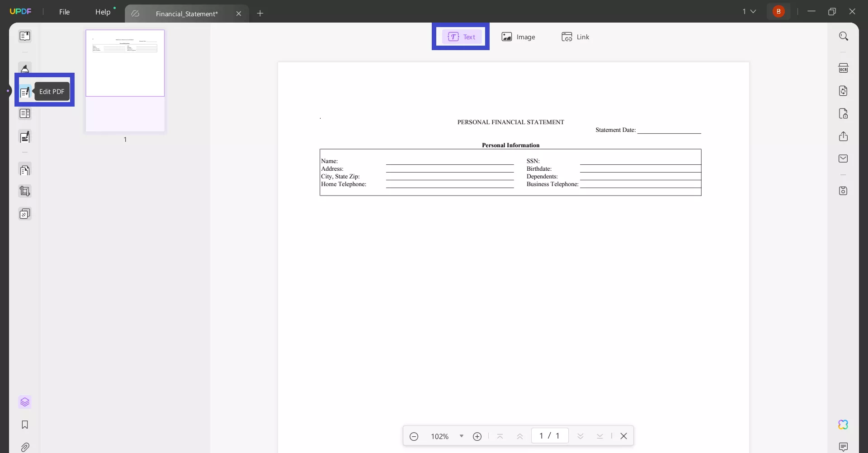Switch to the Financial_Statement tab
The height and width of the screenshot is (453, 868).
[187, 14]
